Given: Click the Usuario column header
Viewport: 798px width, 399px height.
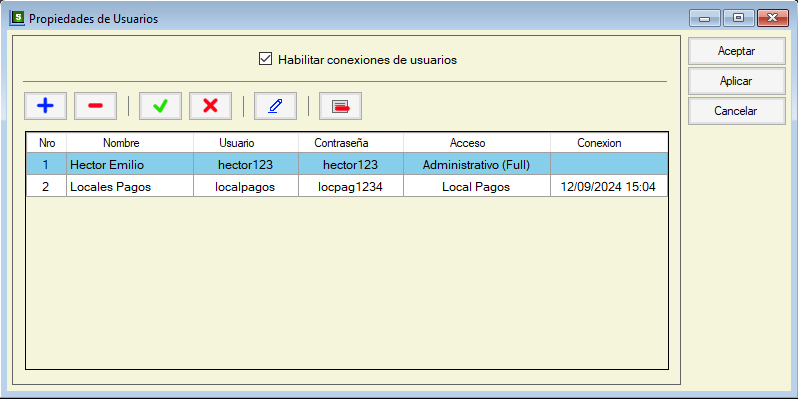Looking at the screenshot, I should point(246,143).
